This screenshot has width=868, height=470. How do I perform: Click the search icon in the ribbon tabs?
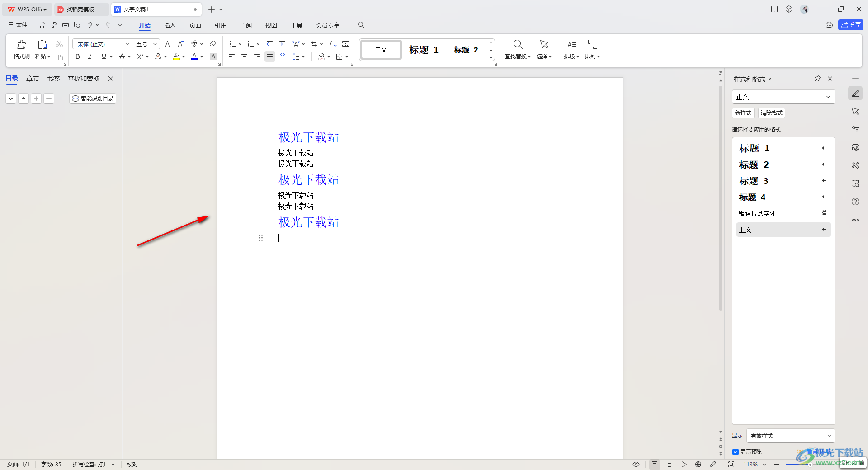pyautogui.click(x=361, y=25)
